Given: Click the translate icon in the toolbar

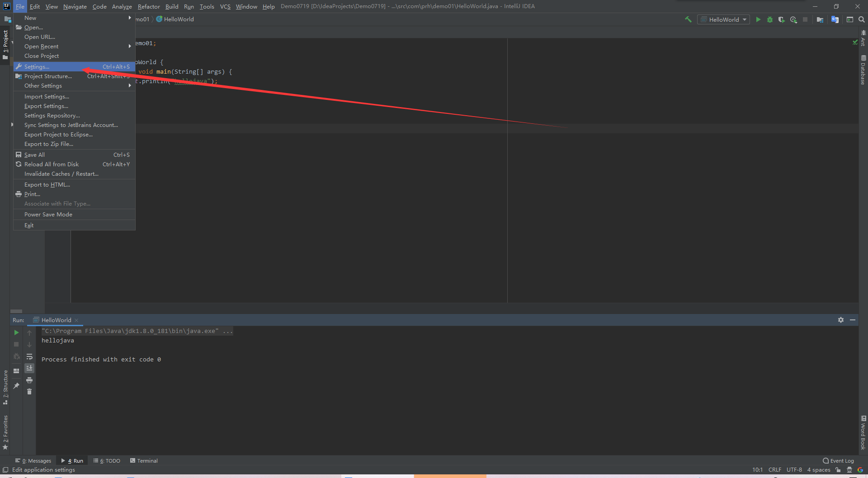Looking at the screenshot, I should pyautogui.click(x=835, y=19).
